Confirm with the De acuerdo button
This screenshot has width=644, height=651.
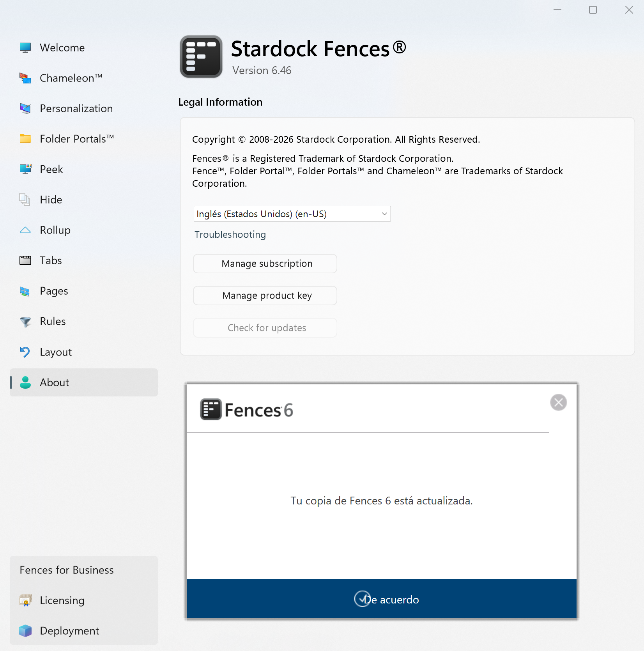click(382, 599)
